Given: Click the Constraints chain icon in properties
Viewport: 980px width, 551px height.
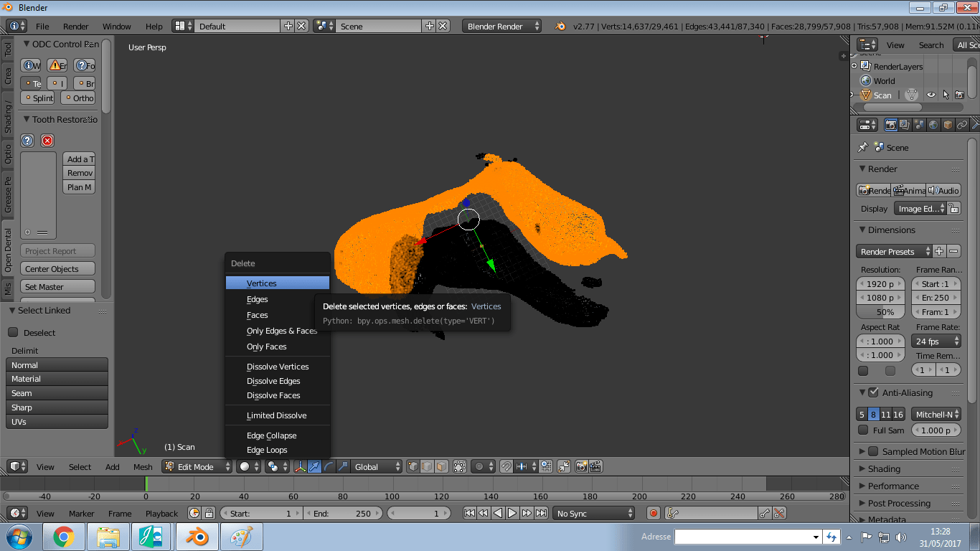Looking at the screenshot, I should point(962,125).
